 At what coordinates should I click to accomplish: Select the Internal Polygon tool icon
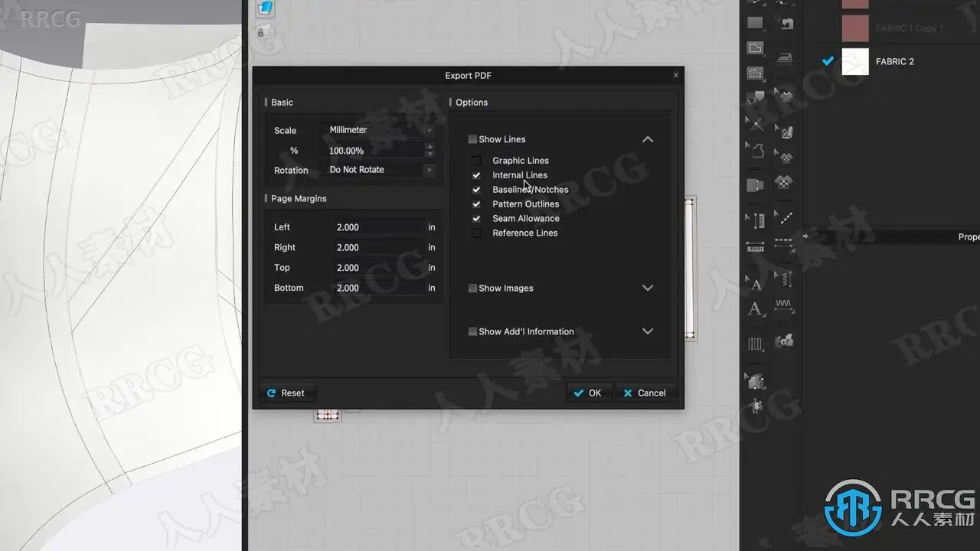[756, 48]
